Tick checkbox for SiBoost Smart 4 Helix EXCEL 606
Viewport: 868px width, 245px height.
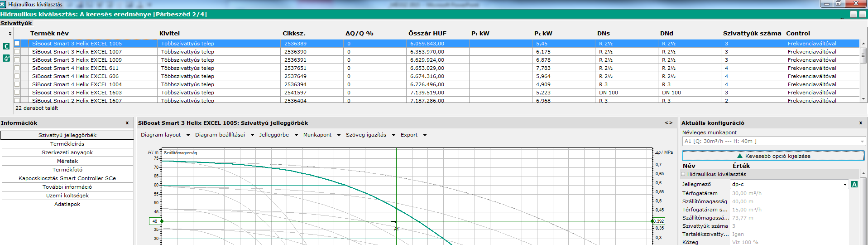[17, 76]
